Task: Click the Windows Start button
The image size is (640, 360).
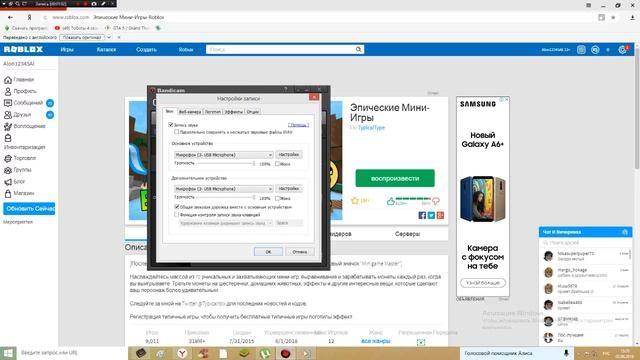Action: pos(8,353)
